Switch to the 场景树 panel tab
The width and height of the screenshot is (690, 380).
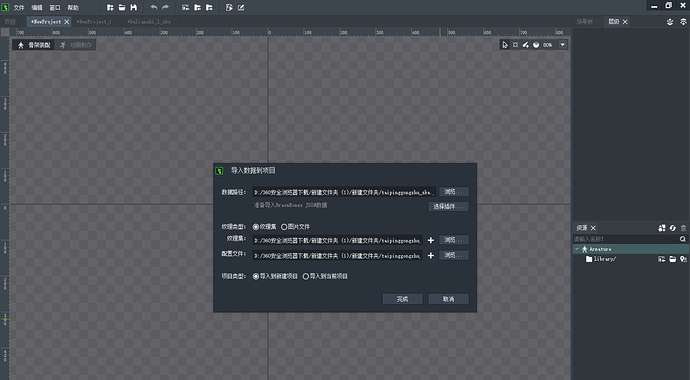[584, 22]
